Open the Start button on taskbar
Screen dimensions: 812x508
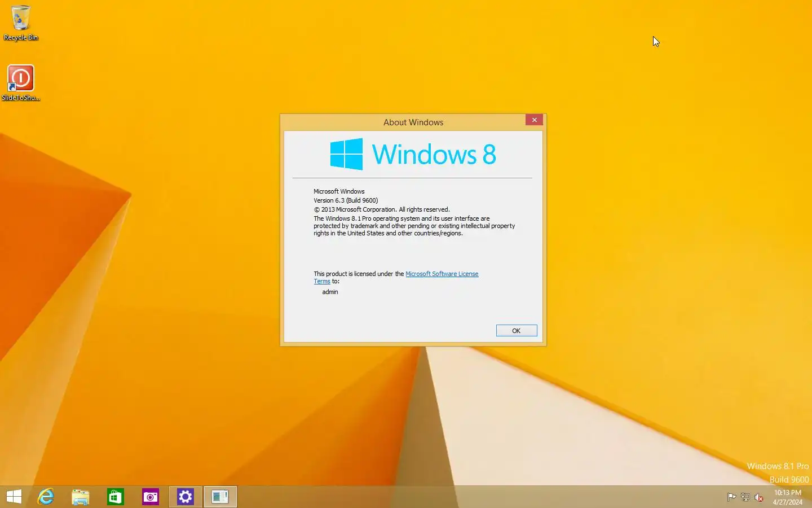pos(14,497)
